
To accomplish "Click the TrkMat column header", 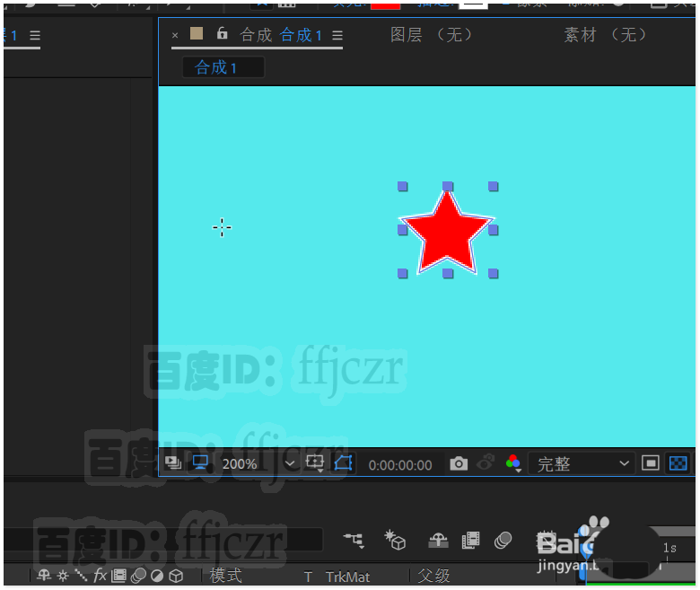I will [x=348, y=577].
